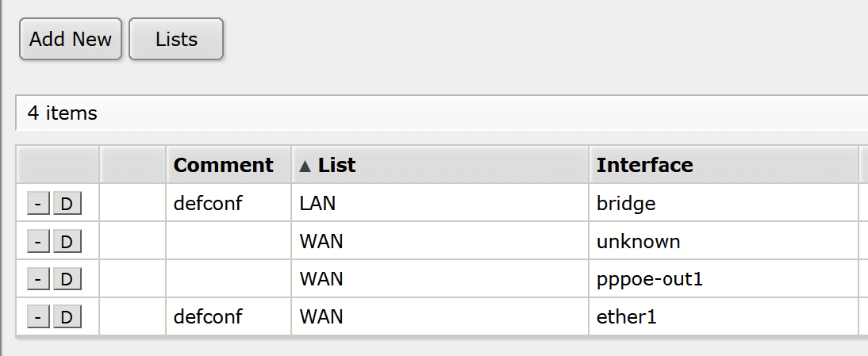This screenshot has width=868, height=356.
Task: Open the bridge interface entry
Action: tap(626, 204)
